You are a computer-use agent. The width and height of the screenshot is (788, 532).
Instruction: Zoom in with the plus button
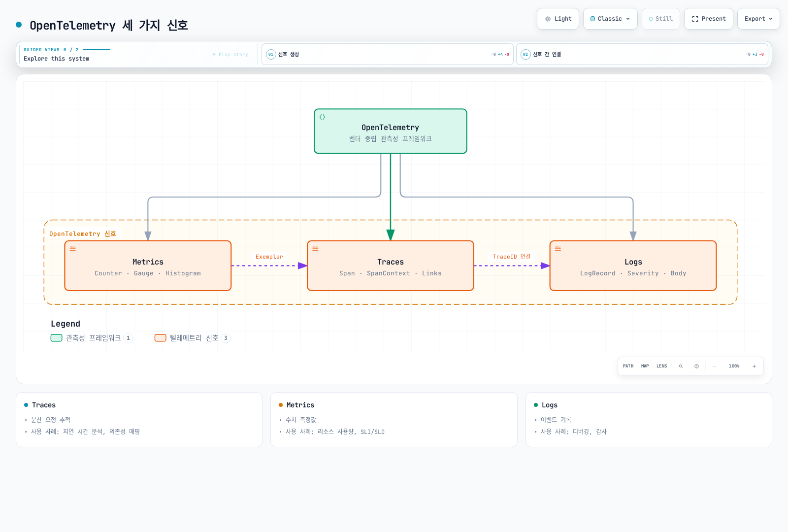[x=754, y=366]
